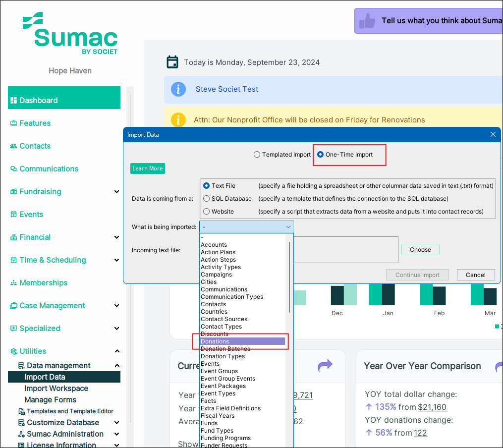Click the yellow info icon on office closure notice
Image resolution: width=503 pixels, height=448 pixels.
[x=178, y=119]
